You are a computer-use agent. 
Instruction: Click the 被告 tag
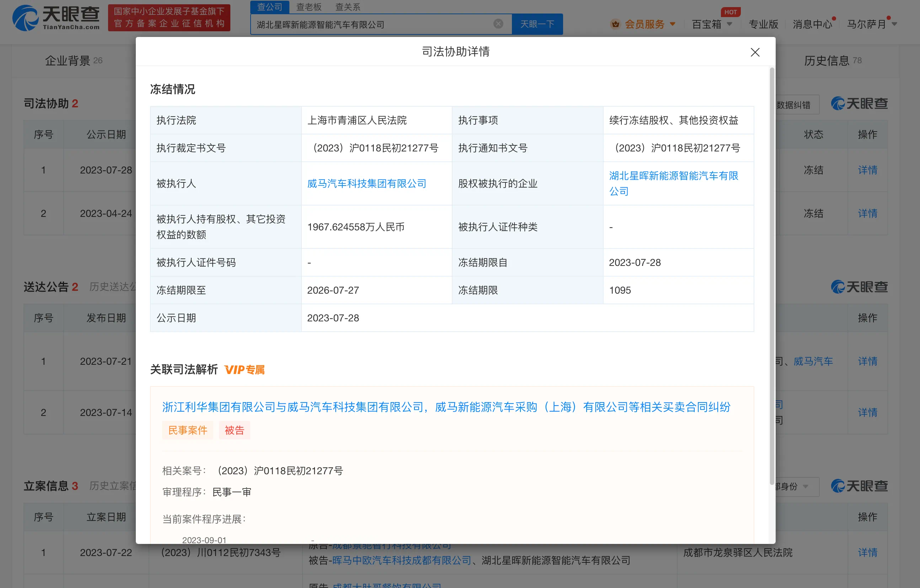(x=234, y=430)
